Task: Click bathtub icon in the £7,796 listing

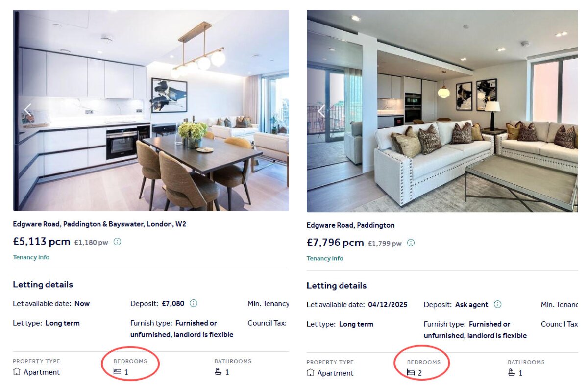Action: coord(512,373)
